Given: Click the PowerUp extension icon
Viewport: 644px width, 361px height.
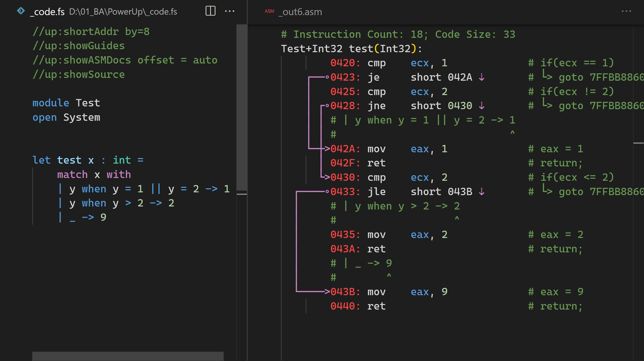Looking at the screenshot, I should (20, 11).
